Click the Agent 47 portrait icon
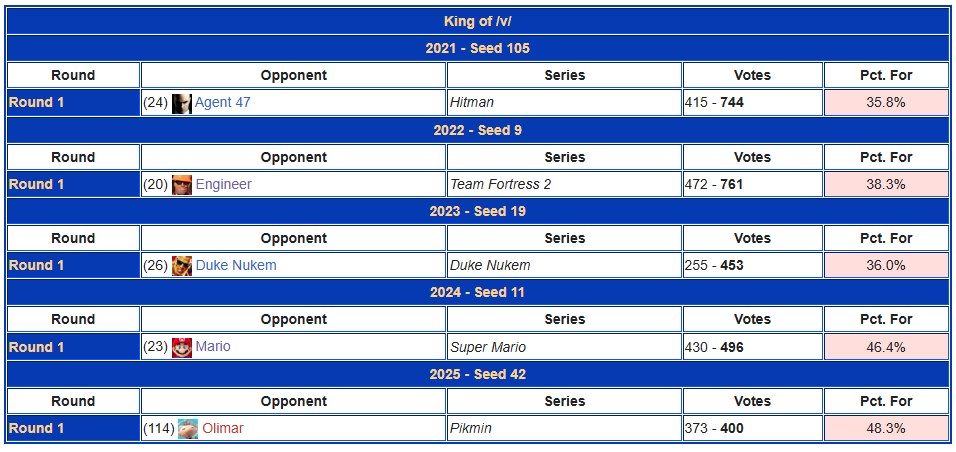The width and height of the screenshot is (956, 452). pyautogui.click(x=182, y=103)
